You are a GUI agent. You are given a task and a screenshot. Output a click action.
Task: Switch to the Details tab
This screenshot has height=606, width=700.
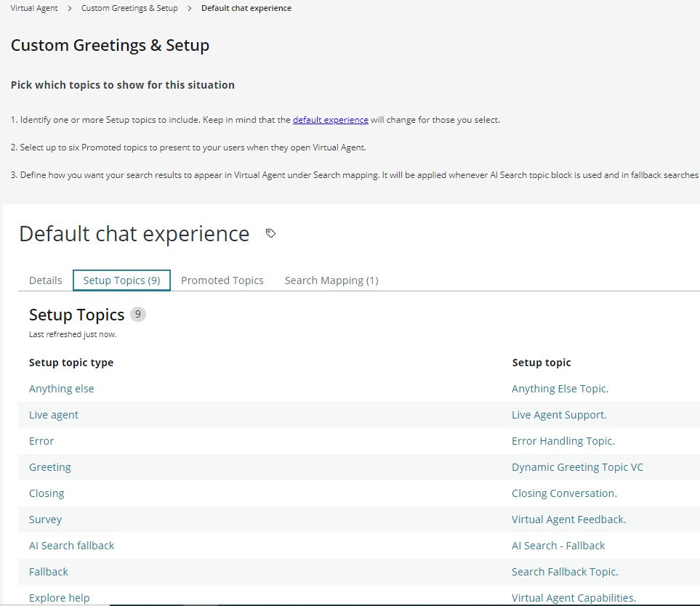(45, 280)
